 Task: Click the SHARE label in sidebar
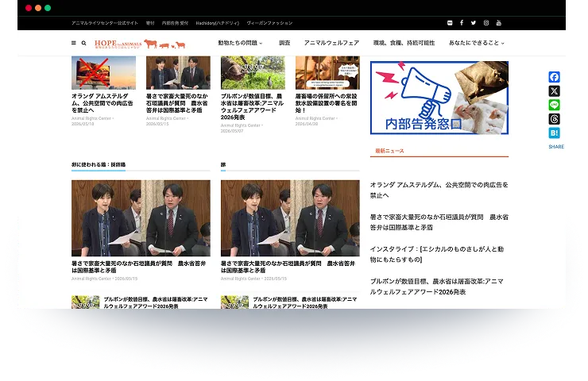(x=556, y=147)
